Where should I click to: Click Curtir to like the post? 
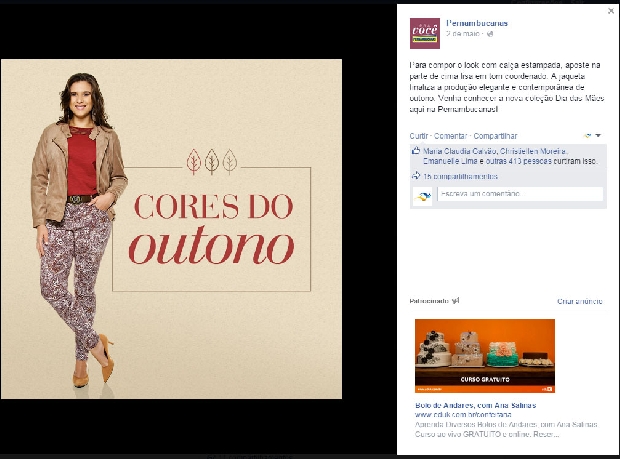[x=418, y=136]
